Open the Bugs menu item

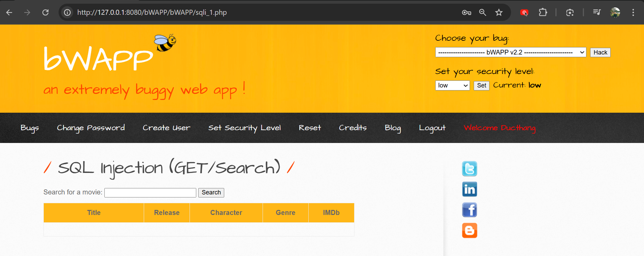click(x=30, y=128)
